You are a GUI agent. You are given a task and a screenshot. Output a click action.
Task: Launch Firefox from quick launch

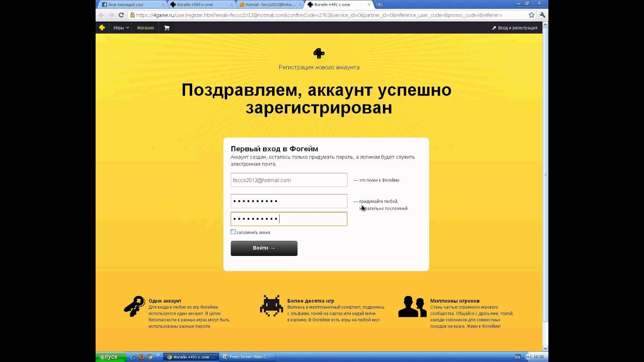[x=141, y=356]
